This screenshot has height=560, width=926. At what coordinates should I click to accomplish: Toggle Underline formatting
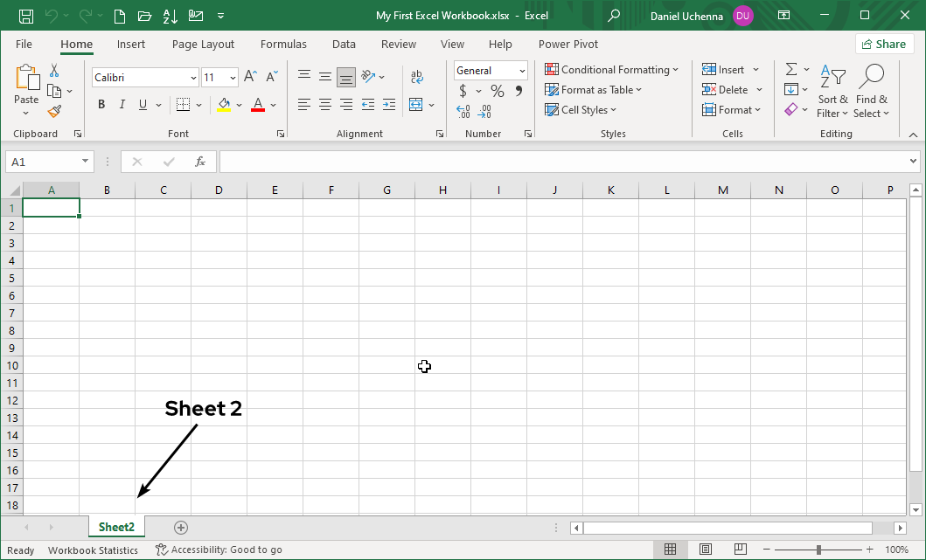click(x=141, y=104)
